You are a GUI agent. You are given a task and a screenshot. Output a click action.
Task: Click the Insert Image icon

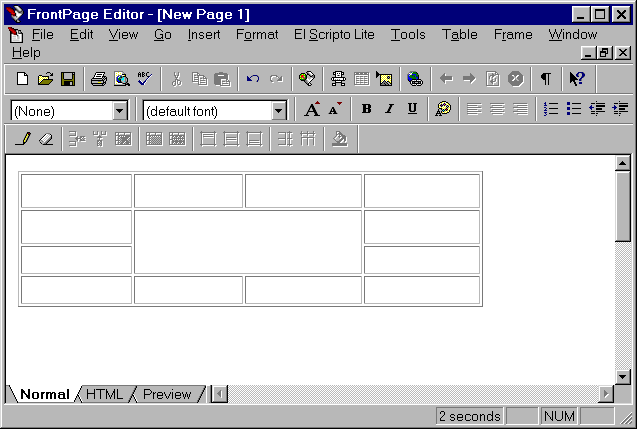coord(384,79)
